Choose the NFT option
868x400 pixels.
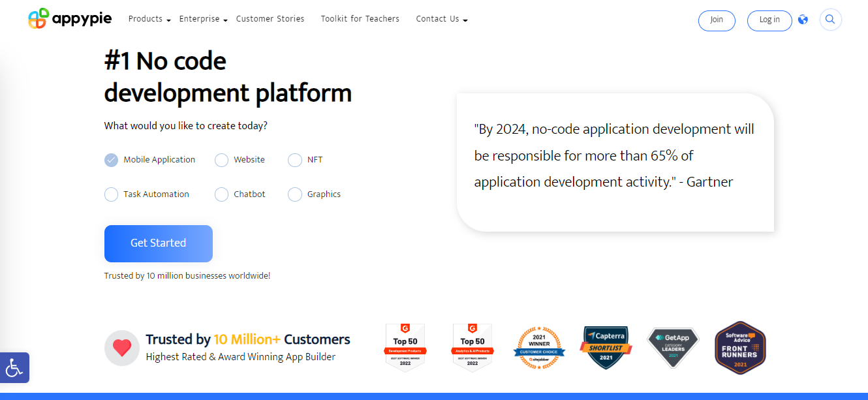pos(305,160)
